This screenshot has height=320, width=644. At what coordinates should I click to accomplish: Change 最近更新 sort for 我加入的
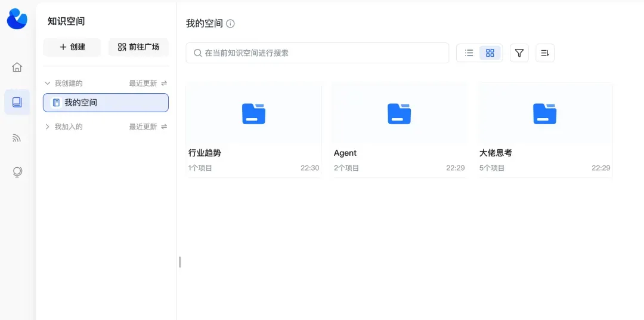pos(148,127)
